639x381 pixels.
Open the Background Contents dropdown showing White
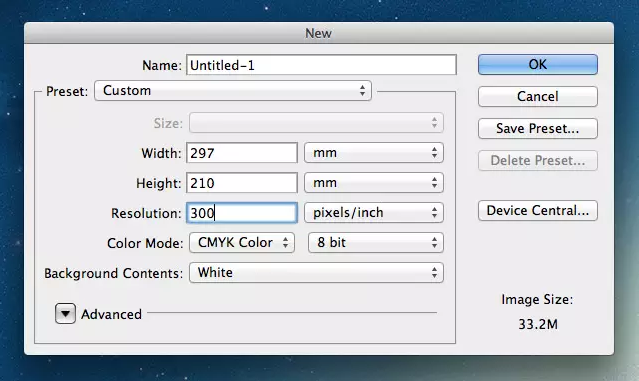(316, 273)
